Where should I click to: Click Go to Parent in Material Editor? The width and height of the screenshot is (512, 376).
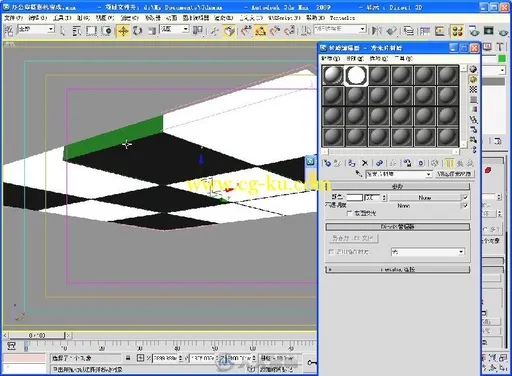(460, 163)
